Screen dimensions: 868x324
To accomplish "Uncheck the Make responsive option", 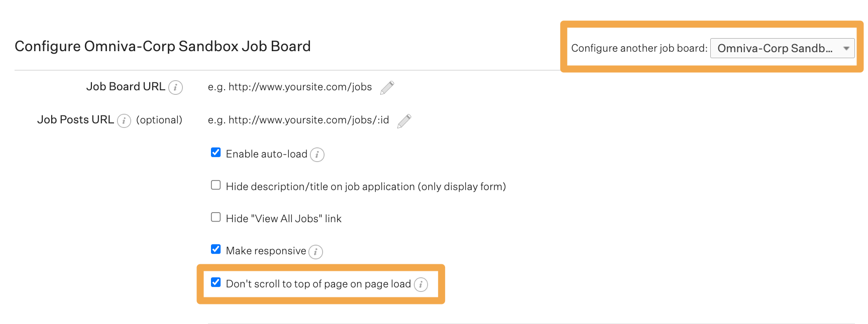I will (x=215, y=249).
